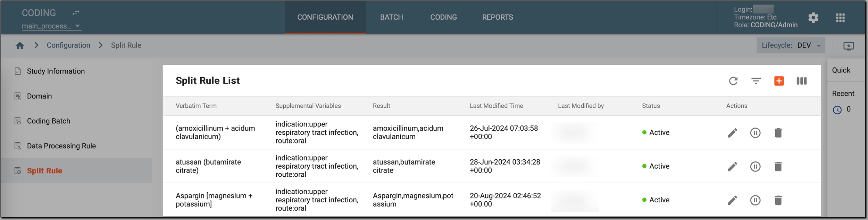Open column chooser icon in list header

tap(801, 81)
